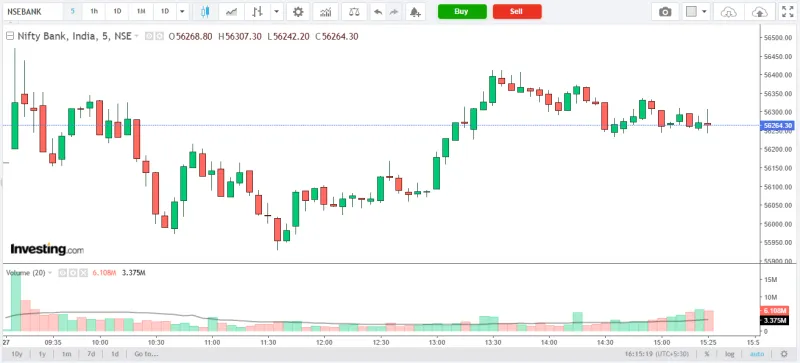Open the Go to... date picker
The width and height of the screenshot is (800, 363).
pyautogui.click(x=146, y=354)
